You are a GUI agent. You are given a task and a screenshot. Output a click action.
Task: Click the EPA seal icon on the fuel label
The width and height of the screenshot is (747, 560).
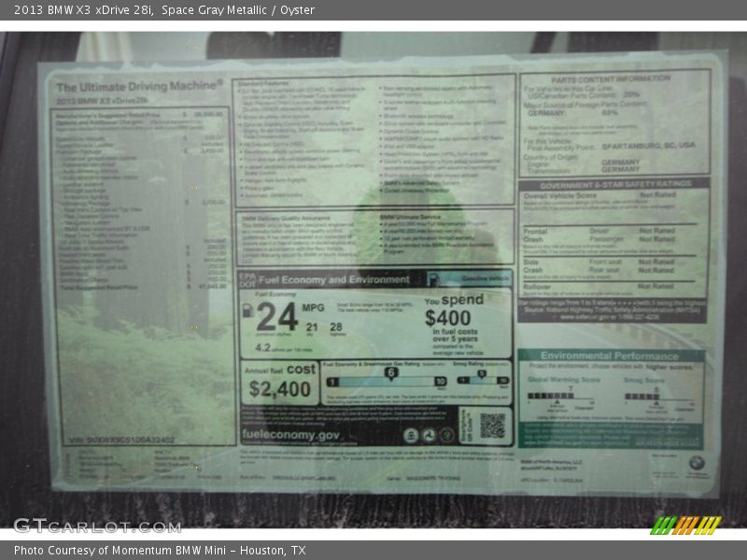pos(411,435)
